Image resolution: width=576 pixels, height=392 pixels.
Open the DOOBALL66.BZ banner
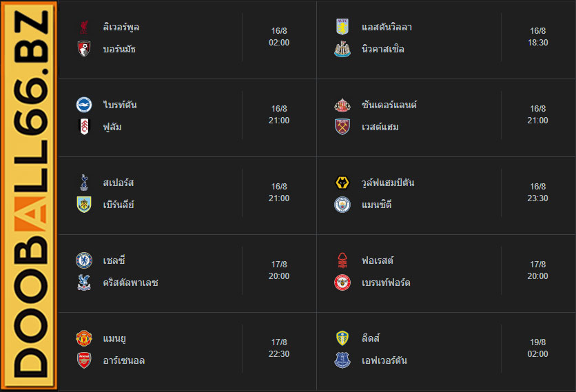29,196
